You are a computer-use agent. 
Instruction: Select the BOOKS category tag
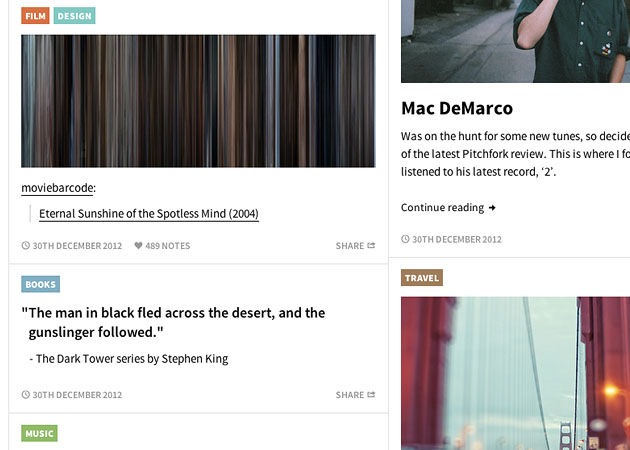[40, 285]
